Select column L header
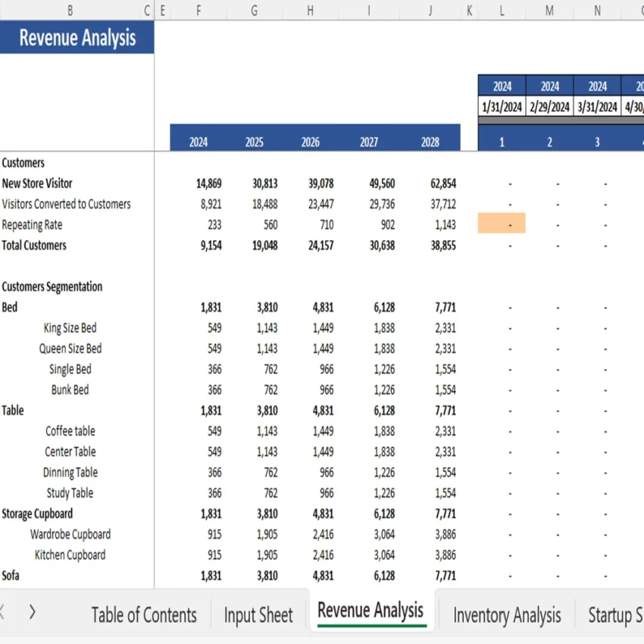Viewport: 644px width, 644px height. coord(502,11)
